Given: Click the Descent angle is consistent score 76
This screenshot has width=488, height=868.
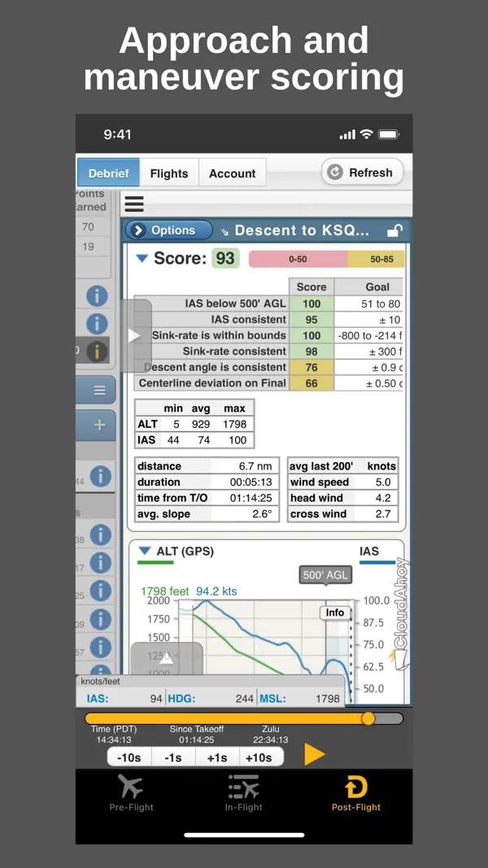Looking at the screenshot, I should (312, 367).
